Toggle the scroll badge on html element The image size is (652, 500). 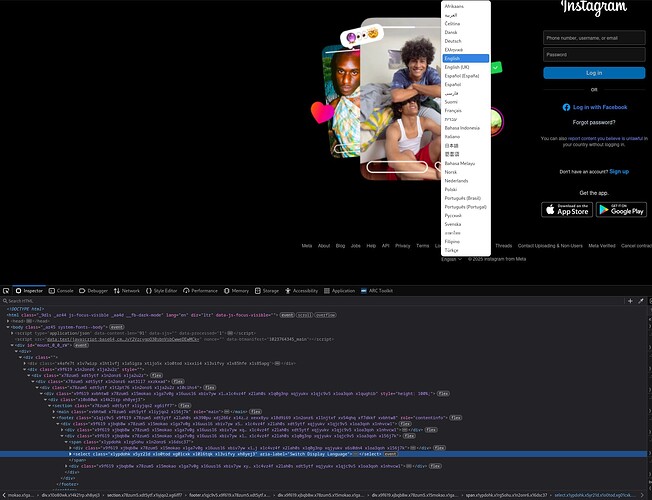(304, 315)
